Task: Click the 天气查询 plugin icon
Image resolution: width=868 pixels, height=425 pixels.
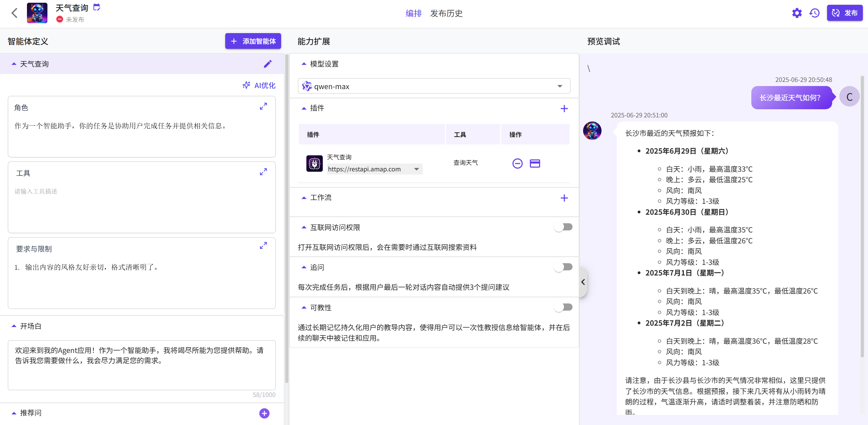Action: click(314, 164)
